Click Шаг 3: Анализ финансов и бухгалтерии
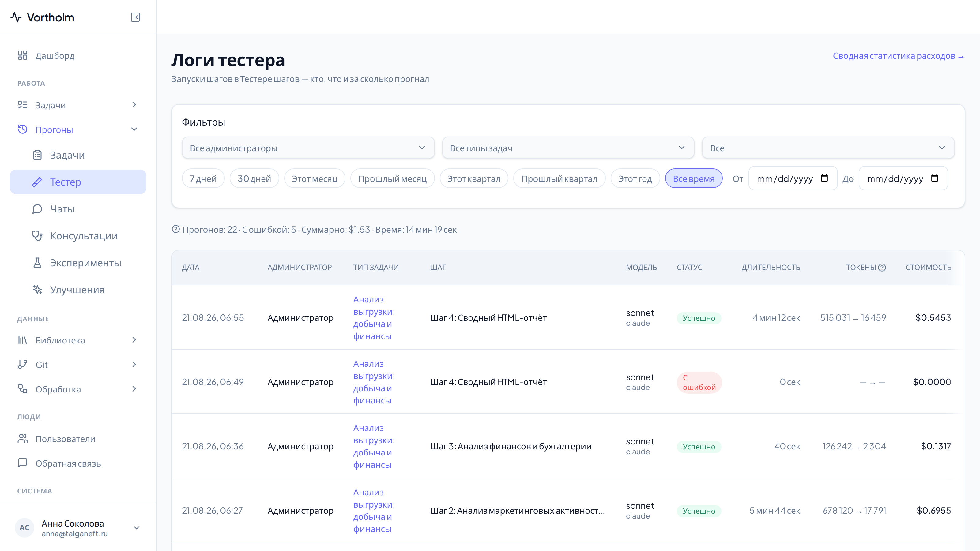The image size is (980, 551). click(x=511, y=446)
